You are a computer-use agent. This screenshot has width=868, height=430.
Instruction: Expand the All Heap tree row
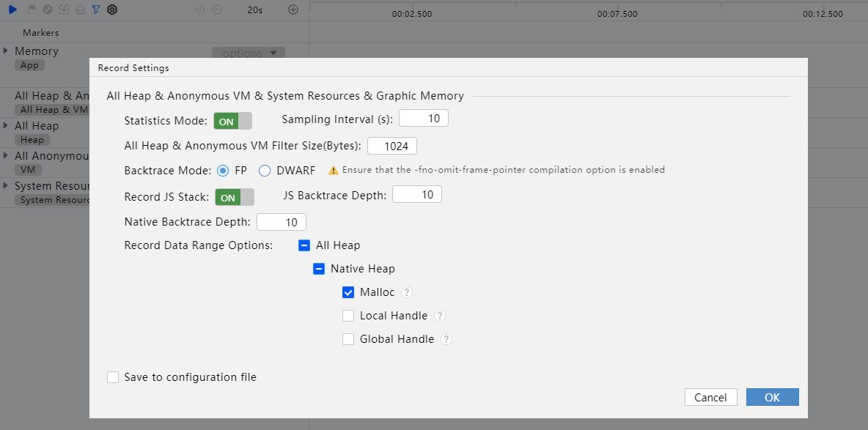[x=6, y=125]
